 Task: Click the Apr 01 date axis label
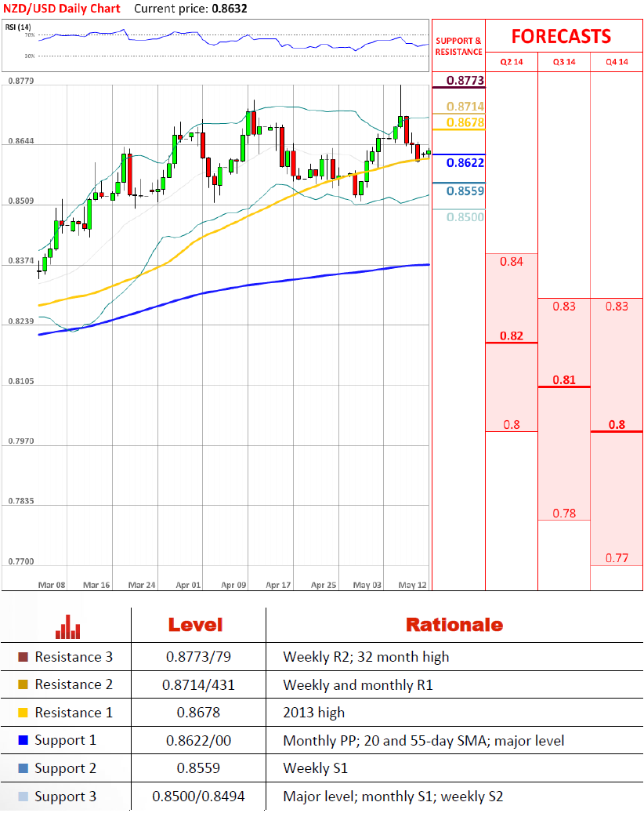(x=188, y=585)
